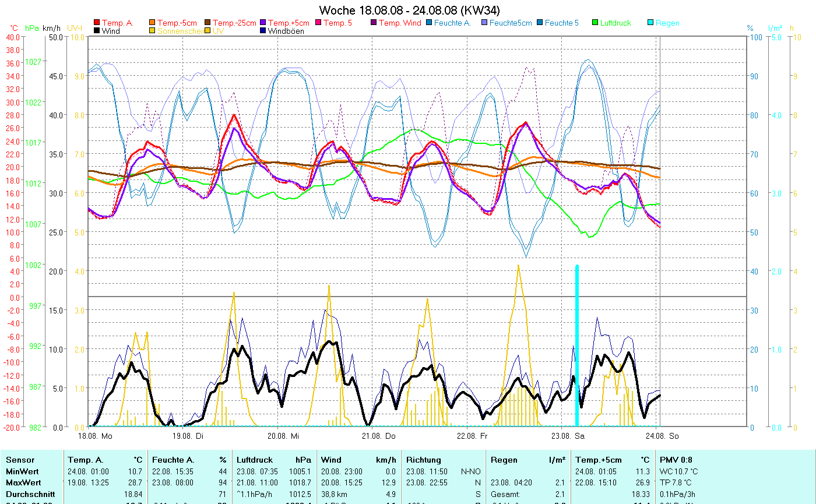Screen dimensions: 816x504
Task: Click the cyan Regen legend square
Action: (650, 23)
